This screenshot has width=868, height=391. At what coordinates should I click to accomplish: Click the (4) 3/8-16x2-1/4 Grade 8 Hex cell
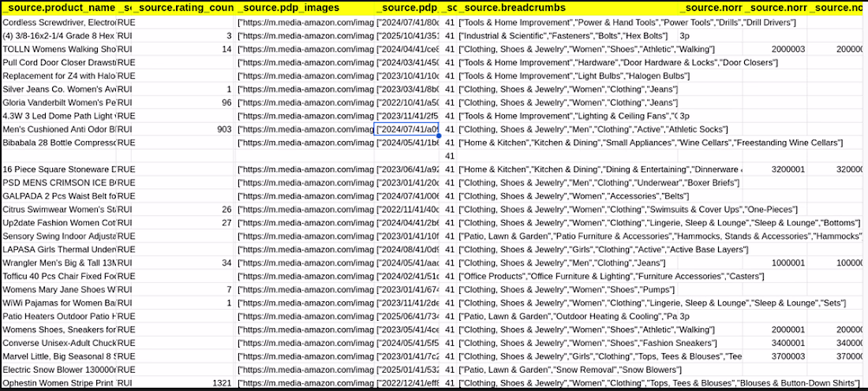[x=58, y=36]
